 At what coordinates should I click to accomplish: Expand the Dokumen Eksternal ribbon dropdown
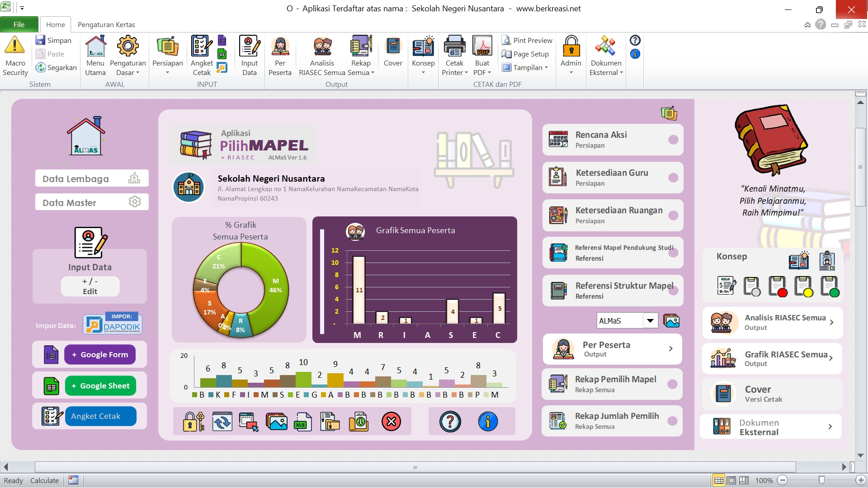(621, 73)
